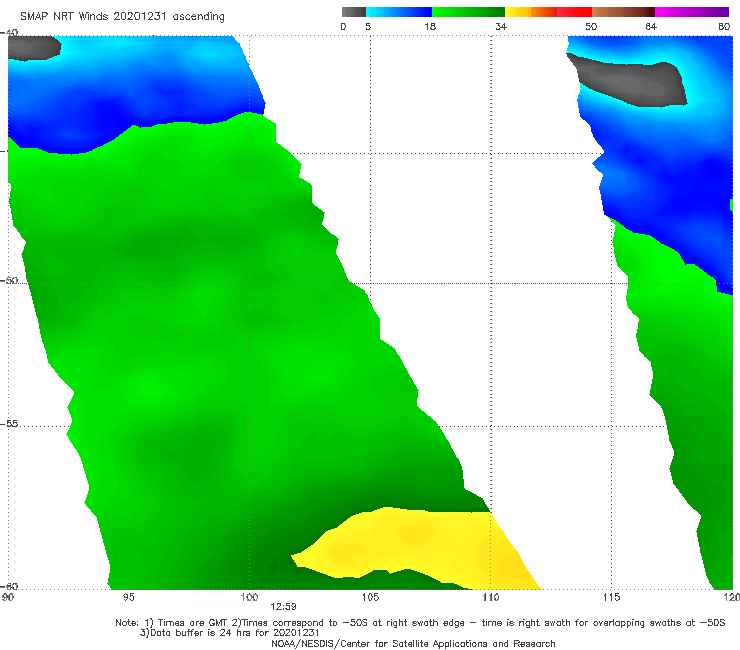Viewport: 740px width, 650px height.
Task: Click the yellow high-wind region on the map
Action: [x=415, y=548]
